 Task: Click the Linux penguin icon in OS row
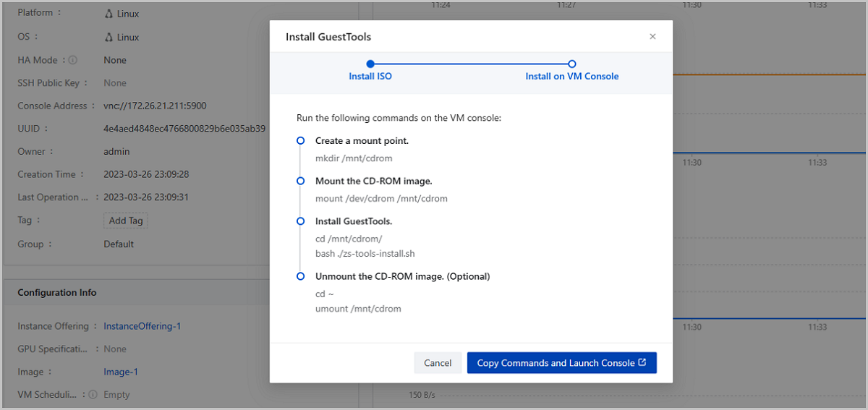(109, 37)
